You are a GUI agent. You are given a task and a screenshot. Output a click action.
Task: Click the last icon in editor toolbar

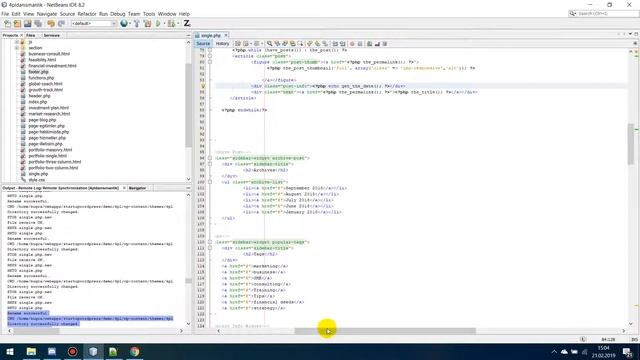(384, 44)
